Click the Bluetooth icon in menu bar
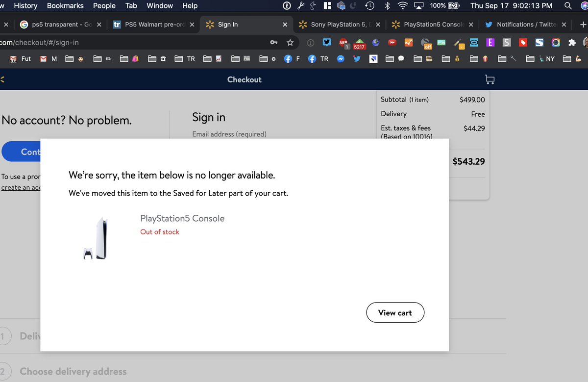Screen dimensions: 588x382 tap(387, 6)
